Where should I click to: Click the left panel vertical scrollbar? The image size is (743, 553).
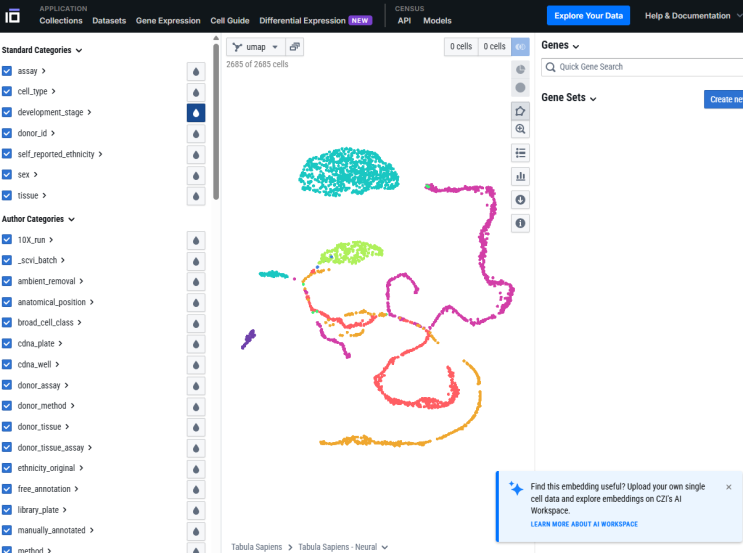[x=216, y=121]
